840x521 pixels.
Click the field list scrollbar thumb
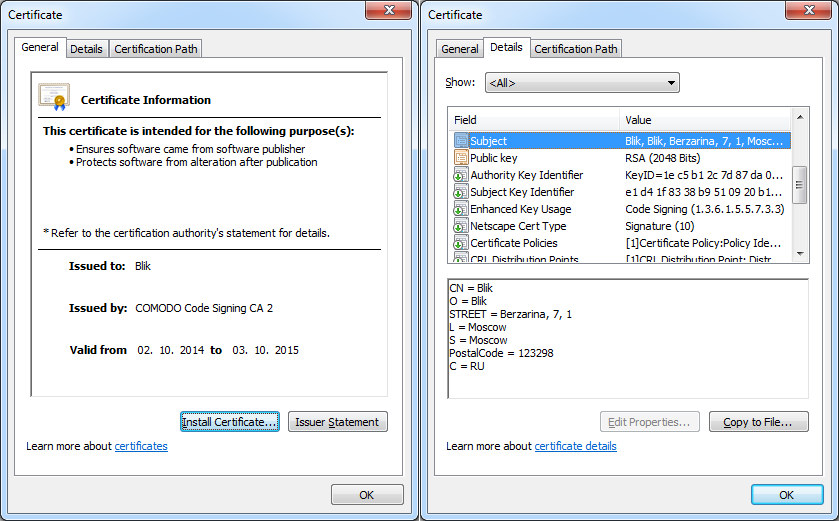point(800,185)
